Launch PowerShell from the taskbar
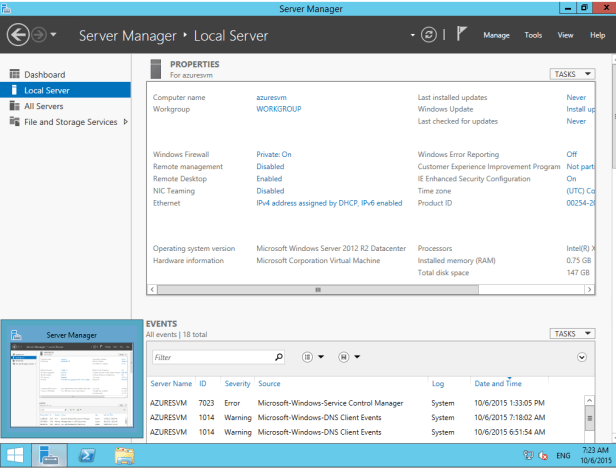This screenshot has width=616, height=468. point(87,455)
